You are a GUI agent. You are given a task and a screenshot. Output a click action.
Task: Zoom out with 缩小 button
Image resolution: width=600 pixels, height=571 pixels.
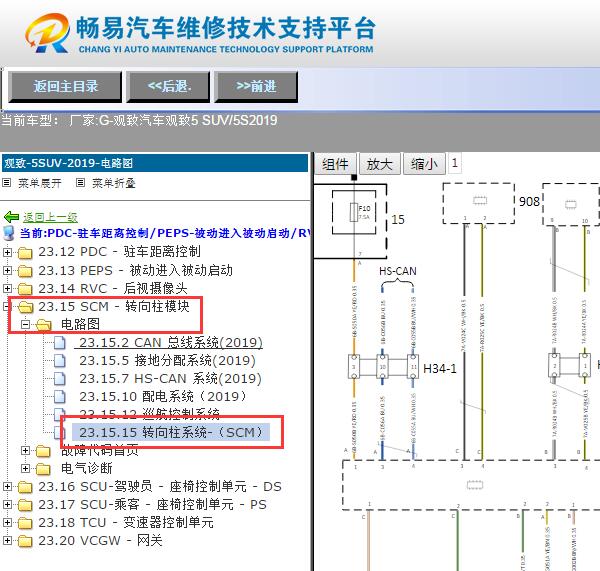tap(424, 165)
